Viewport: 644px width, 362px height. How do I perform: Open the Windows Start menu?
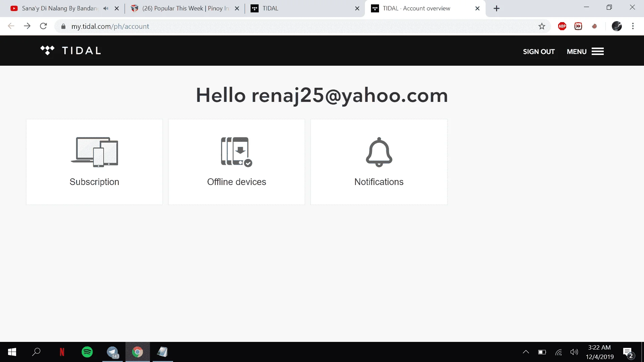[x=12, y=352]
